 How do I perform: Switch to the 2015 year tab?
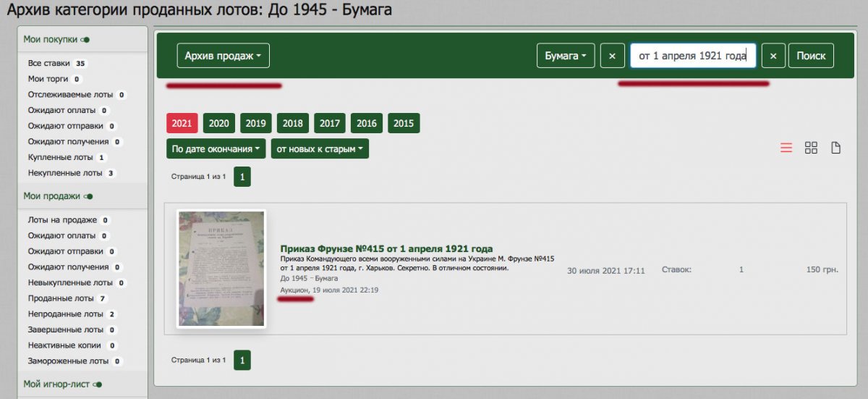point(404,123)
